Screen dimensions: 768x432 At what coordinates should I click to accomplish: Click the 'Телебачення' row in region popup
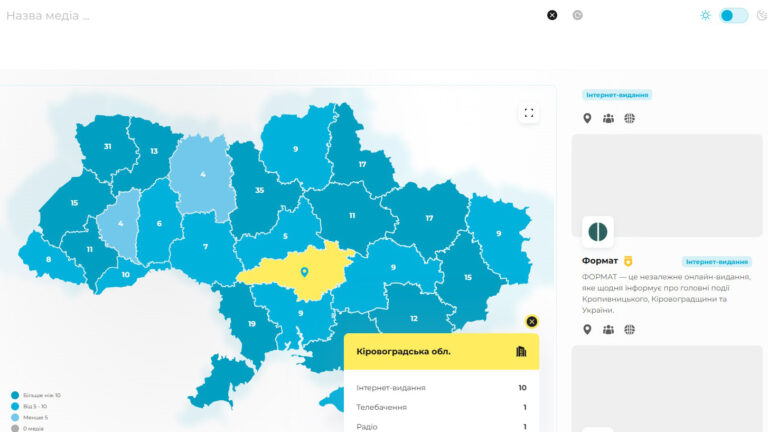pyautogui.click(x=441, y=407)
